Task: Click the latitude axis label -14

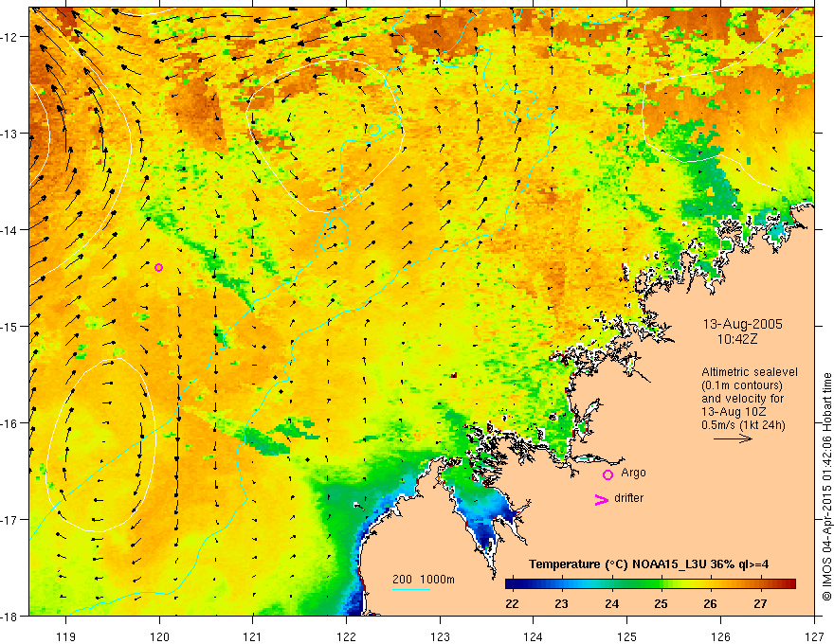Action: pos(10,230)
